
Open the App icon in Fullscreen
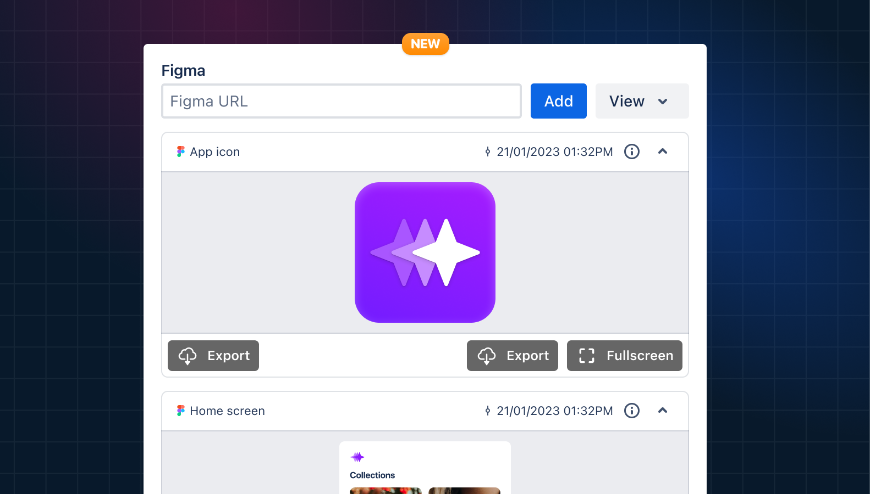click(624, 355)
